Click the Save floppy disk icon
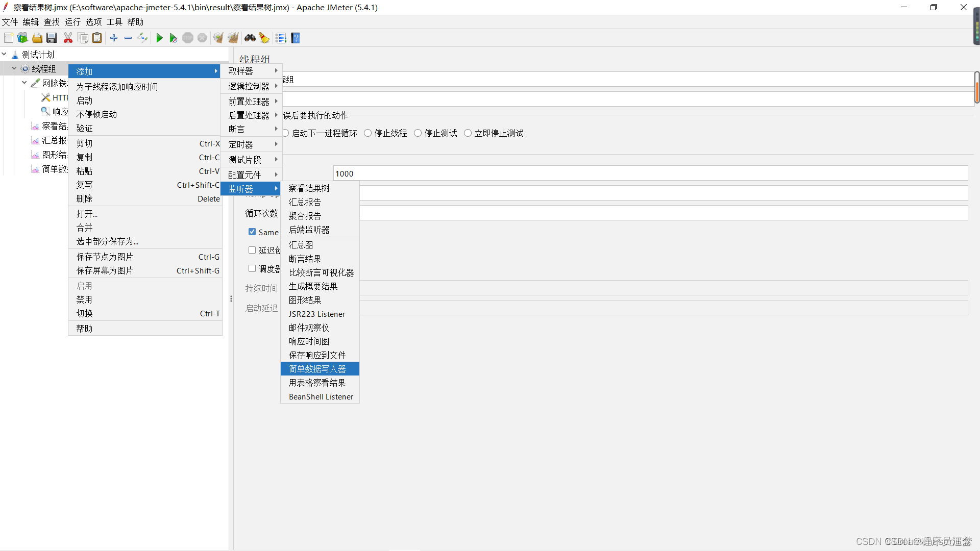This screenshot has width=980, height=551. pyautogui.click(x=52, y=38)
